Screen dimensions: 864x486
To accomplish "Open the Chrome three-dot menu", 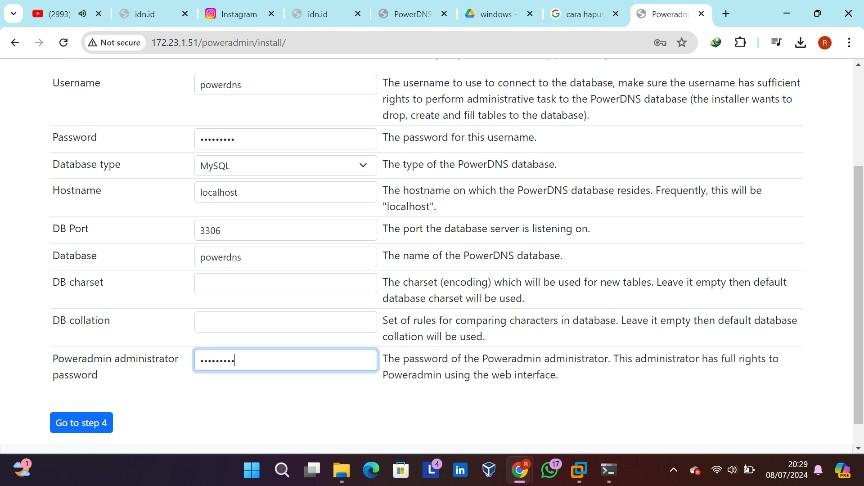I will tap(849, 42).
